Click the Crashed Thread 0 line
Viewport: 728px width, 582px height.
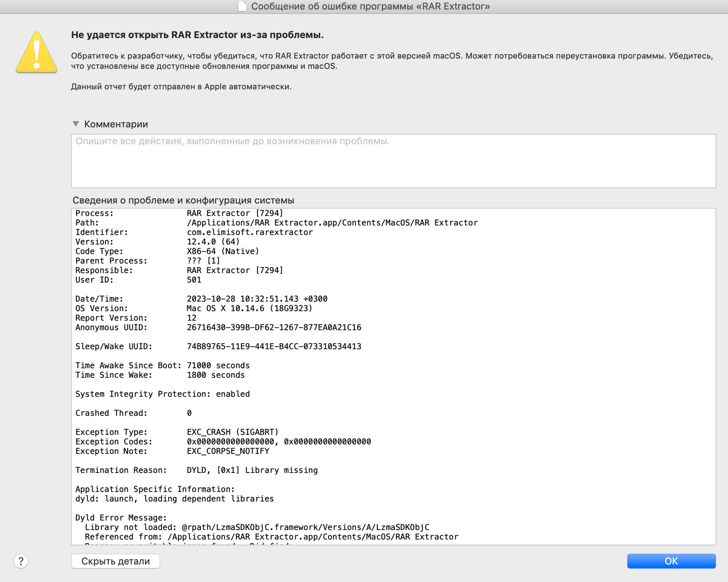click(133, 413)
